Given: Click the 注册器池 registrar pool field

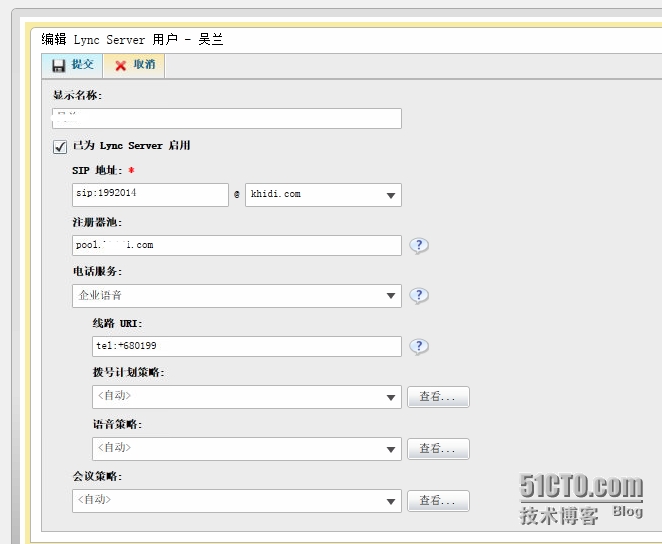Looking at the screenshot, I should (236, 245).
